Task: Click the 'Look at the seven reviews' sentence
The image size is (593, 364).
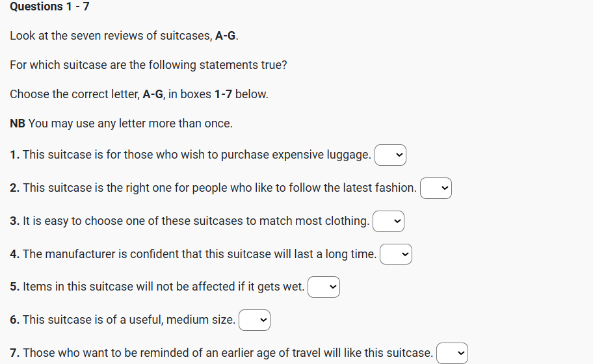Action: (x=124, y=36)
